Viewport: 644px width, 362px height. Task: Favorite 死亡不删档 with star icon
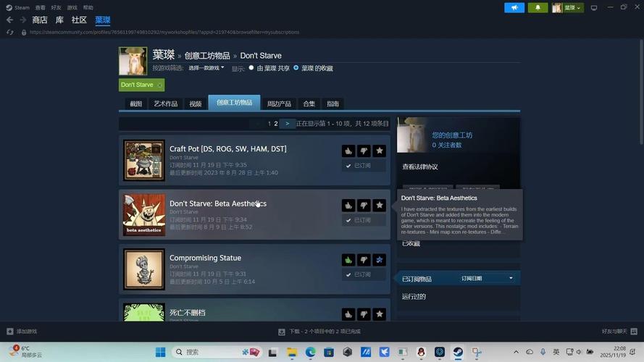[380, 314]
